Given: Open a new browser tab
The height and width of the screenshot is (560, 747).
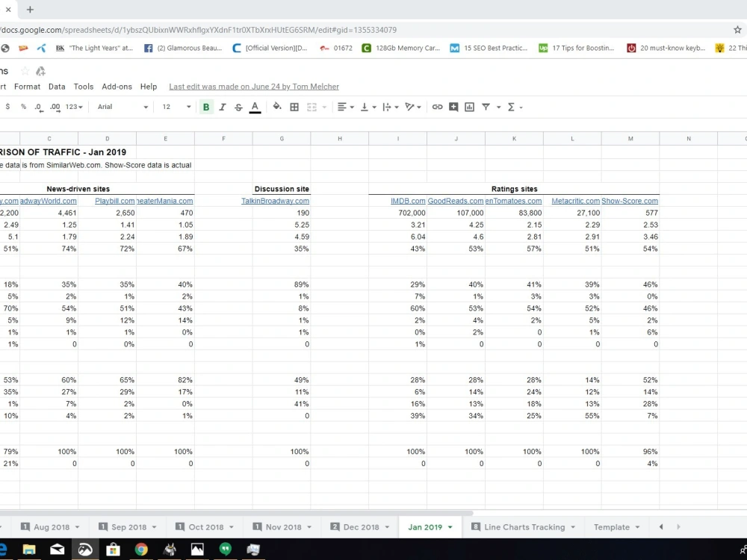Looking at the screenshot, I should coord(30,10).
